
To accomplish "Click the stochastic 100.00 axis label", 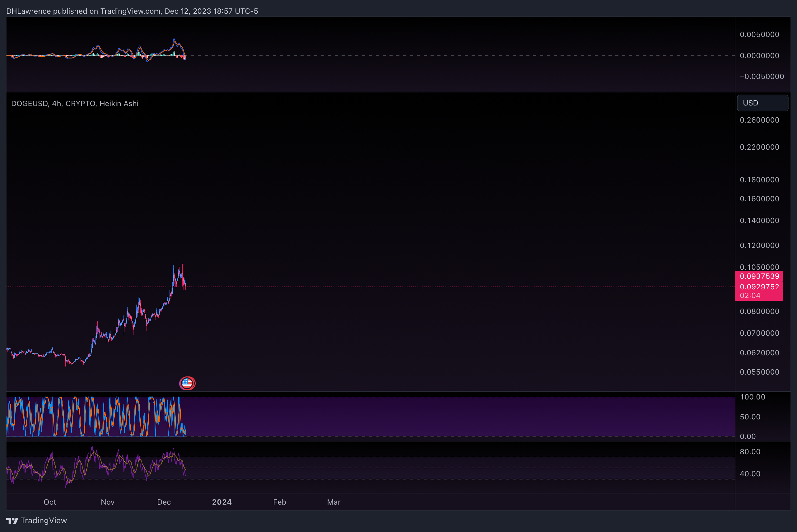I will 753,397.
